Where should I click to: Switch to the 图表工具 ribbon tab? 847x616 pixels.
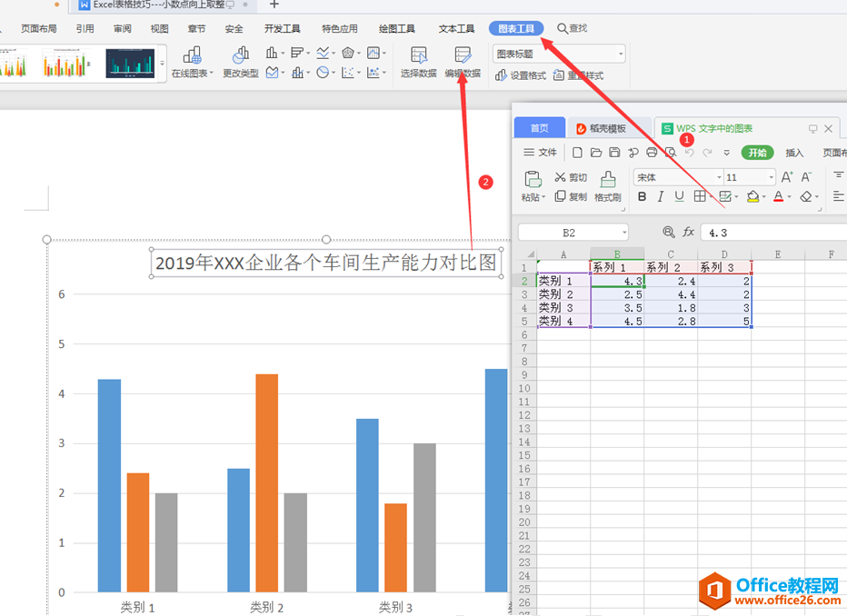(516, 28)
